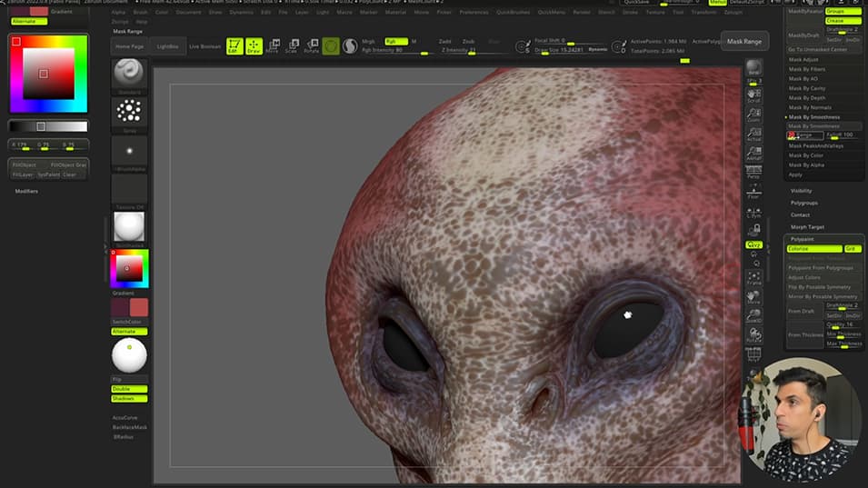Toggle the Groups masking button
This screenshot has height=488, width=868.
[843, 11]
